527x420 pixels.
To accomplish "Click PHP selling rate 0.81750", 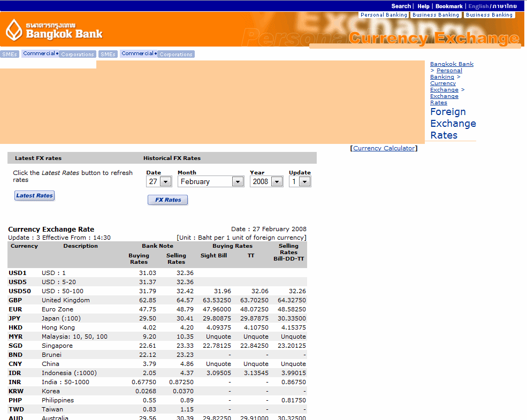I will click(294, 400).
